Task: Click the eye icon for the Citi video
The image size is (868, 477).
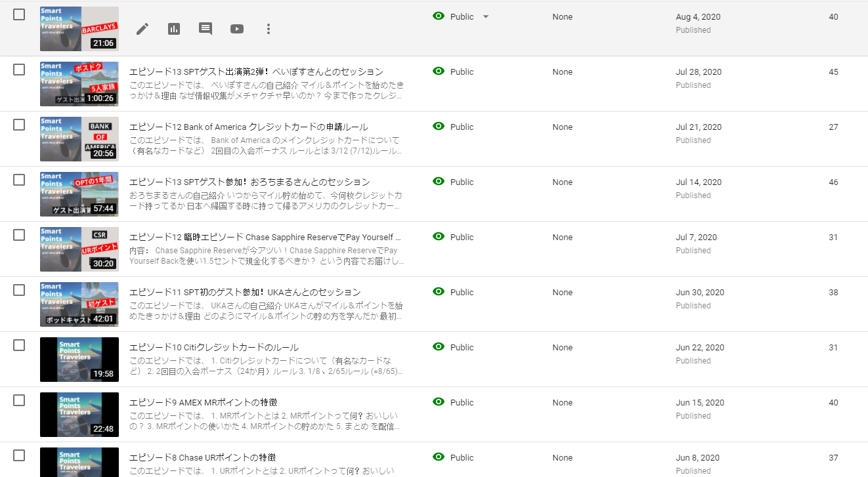Action: click(x=439, y=347)
